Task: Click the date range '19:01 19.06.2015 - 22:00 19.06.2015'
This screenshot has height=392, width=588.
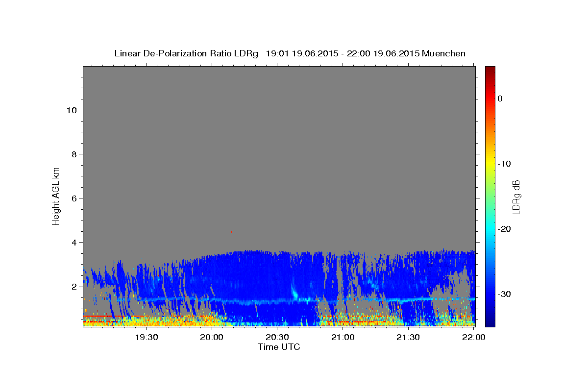Action: click(343, 53)
